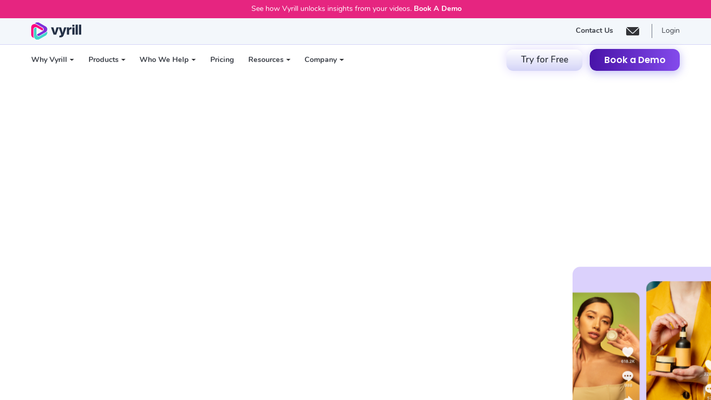Expand the Who We Help dropdown
Viewport: 711px width, 400px height.
pos(167,60)
